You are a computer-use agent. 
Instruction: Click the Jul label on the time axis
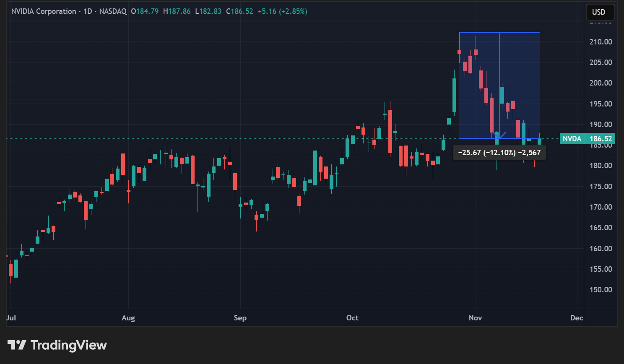pyautogui.click(x=11, y=318)
